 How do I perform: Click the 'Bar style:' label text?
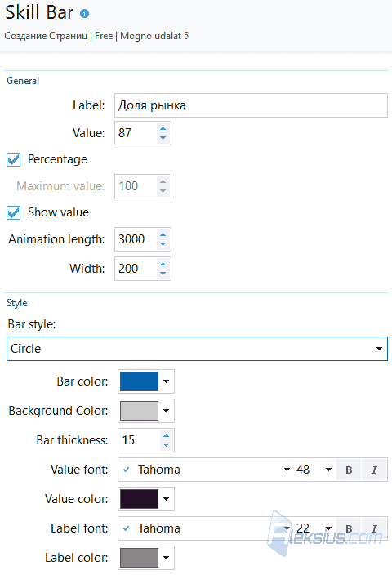[x=32, y=324]
